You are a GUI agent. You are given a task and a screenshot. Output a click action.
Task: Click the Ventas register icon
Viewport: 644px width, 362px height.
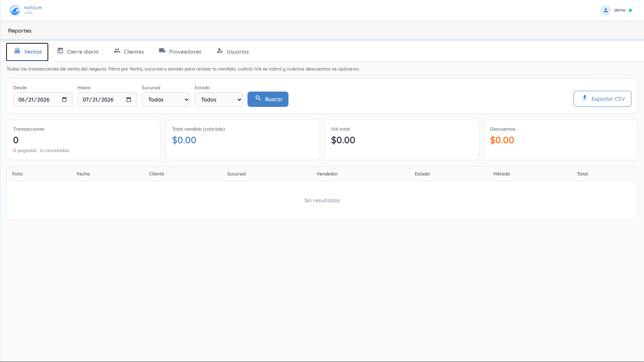[17, 51]
